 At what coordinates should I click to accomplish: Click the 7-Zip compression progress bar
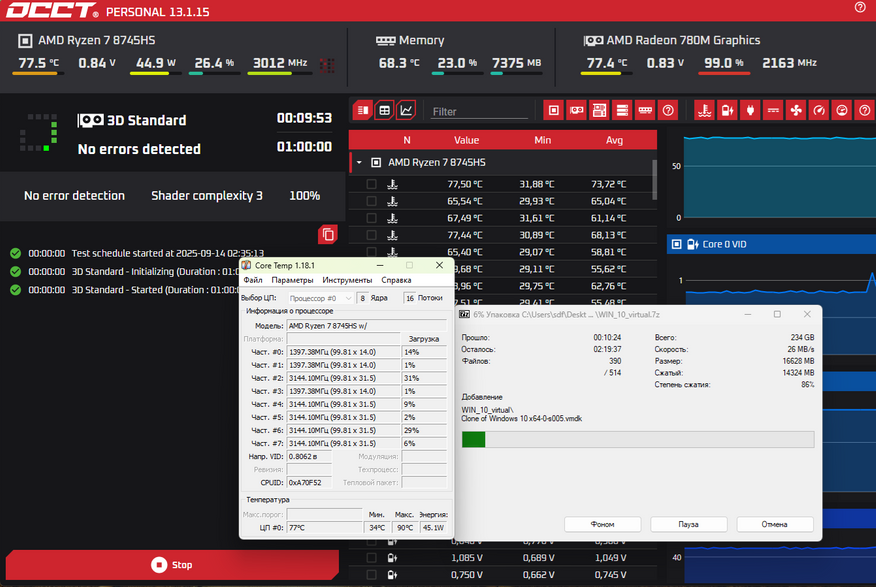click(x=638, y=440)
